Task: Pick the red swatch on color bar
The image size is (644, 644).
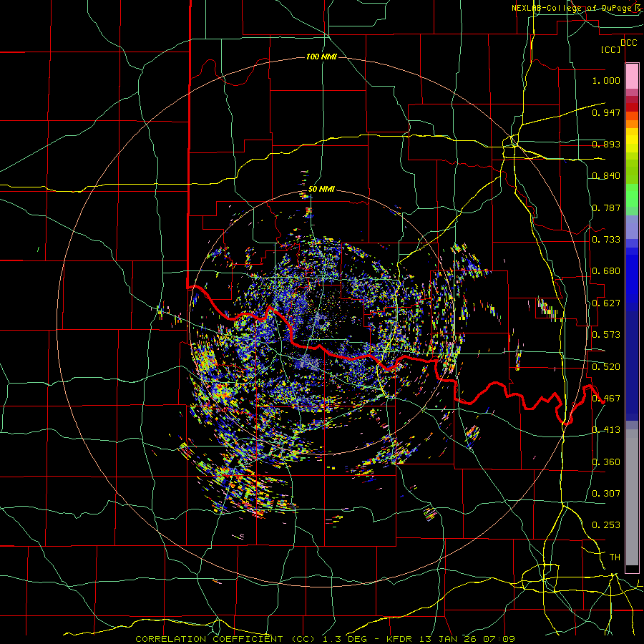Action: [632, 107]
